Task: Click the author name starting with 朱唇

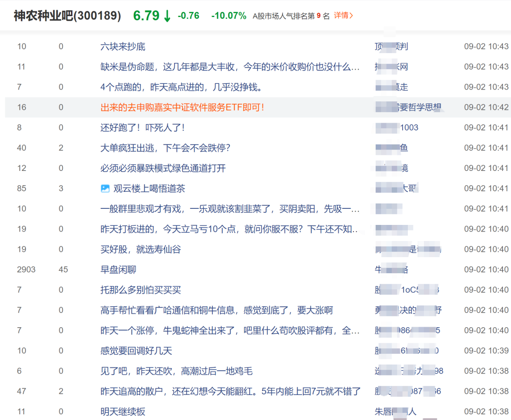Action: pyautogui.click(x=396, y=411)
